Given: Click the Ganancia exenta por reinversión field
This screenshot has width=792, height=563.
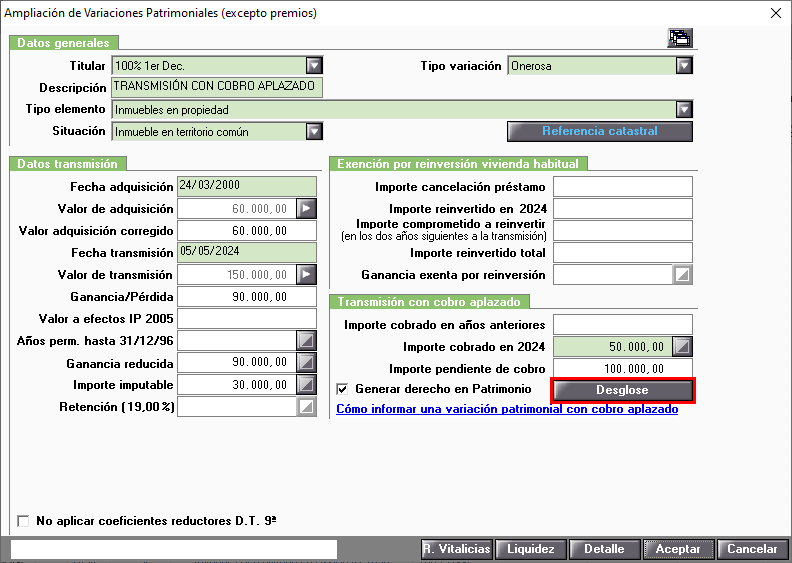Looking at the screenshot, I should (613, 275).
